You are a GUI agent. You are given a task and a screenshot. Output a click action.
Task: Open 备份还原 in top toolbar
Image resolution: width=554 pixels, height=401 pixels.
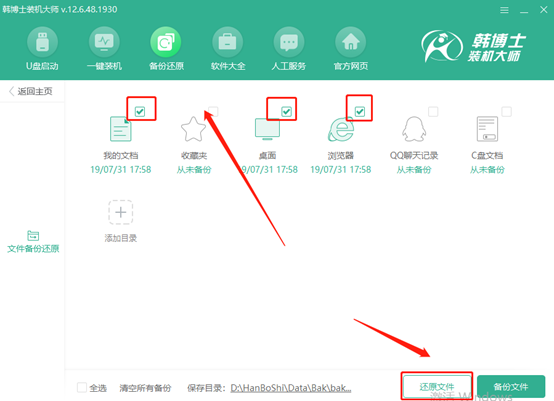click(x=166, y=42)
